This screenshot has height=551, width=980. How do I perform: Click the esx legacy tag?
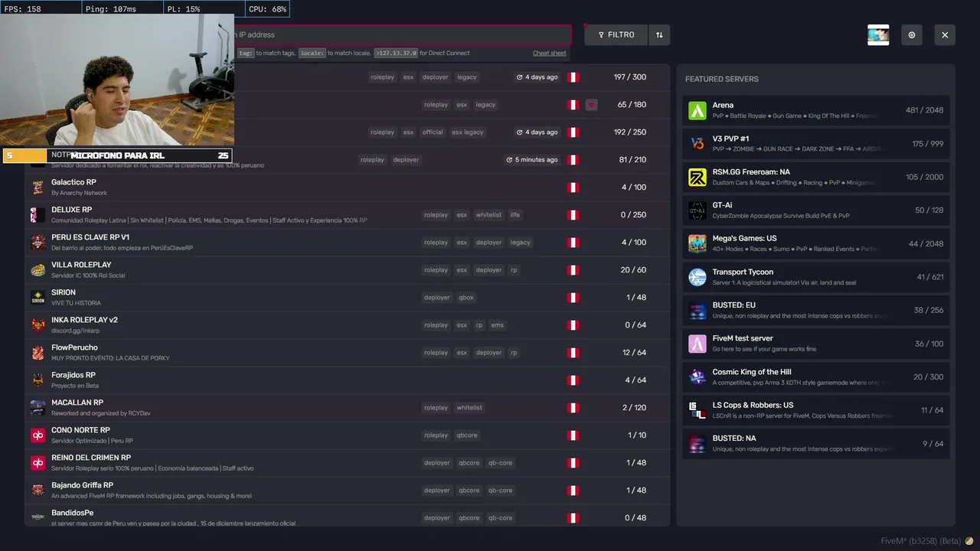click(468, 132)
